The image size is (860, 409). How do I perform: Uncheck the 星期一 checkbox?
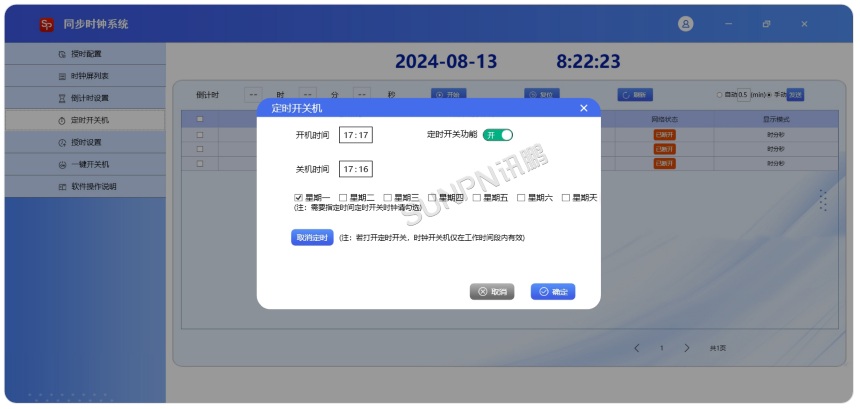(298, 197)
